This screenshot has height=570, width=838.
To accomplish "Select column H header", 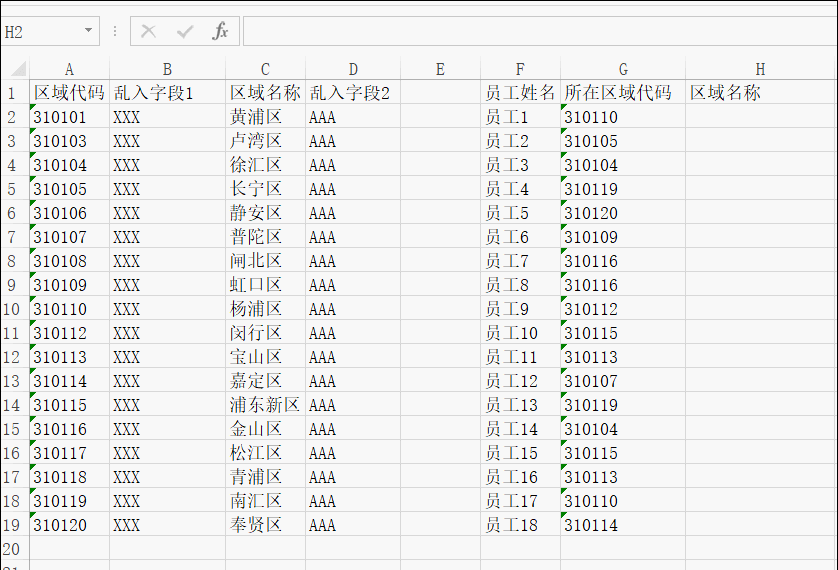I will [x=761, y=69].
